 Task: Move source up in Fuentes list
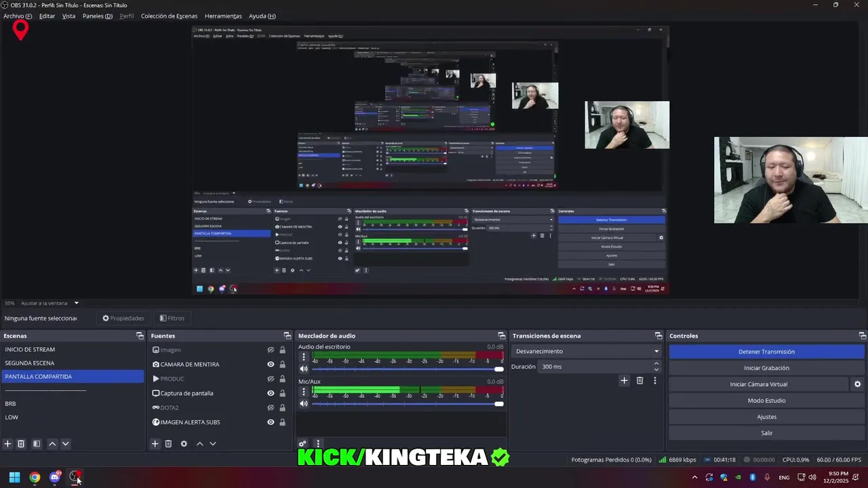pyautogui.click(x=199, y=444)
